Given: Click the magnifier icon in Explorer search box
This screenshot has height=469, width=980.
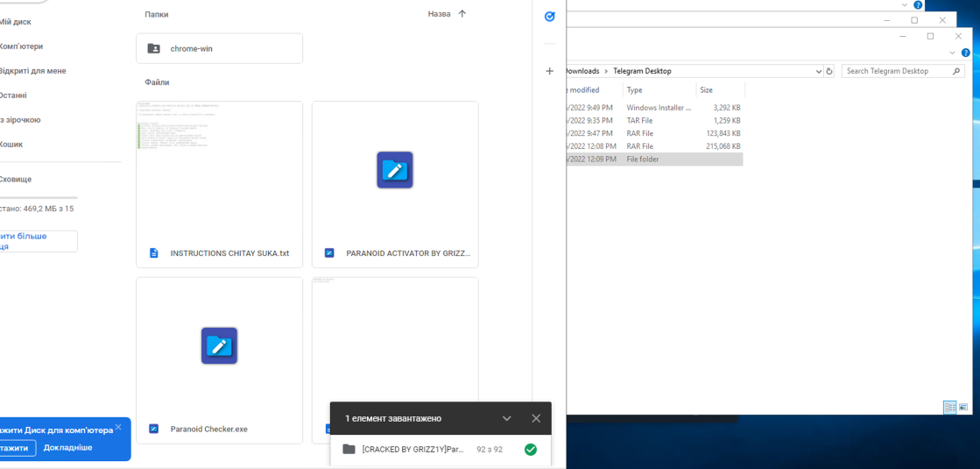Looking at the screenshot, I should [956, 71].
